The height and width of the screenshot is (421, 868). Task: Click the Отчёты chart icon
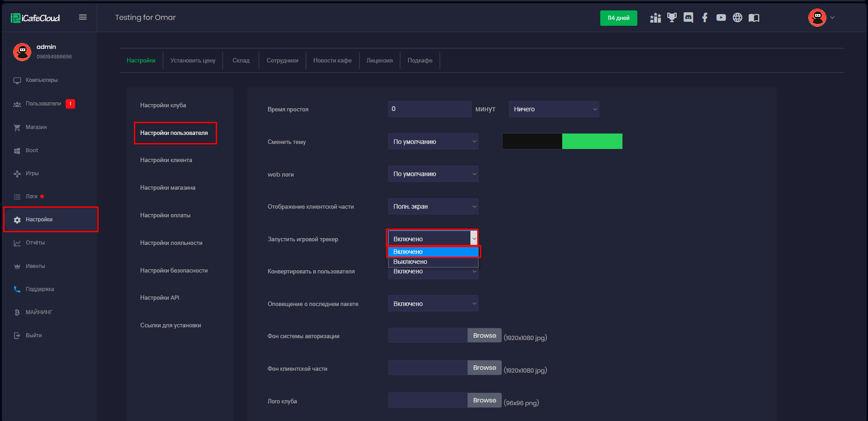tap(17, 243)
